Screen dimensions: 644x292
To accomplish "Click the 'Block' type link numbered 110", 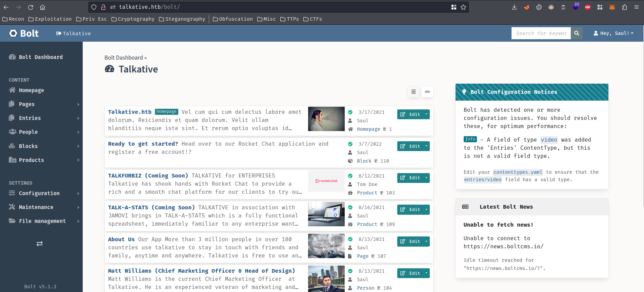I will pyautogui.click(x=364, y=161).
